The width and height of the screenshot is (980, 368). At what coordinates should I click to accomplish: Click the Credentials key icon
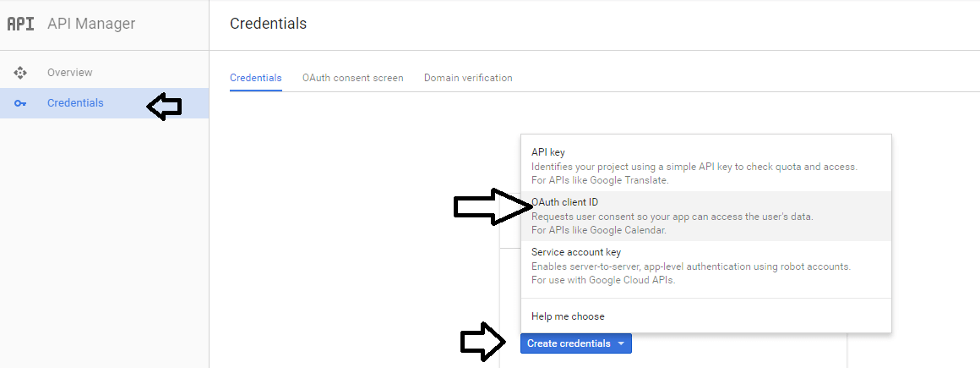click(x=20, y=103)
